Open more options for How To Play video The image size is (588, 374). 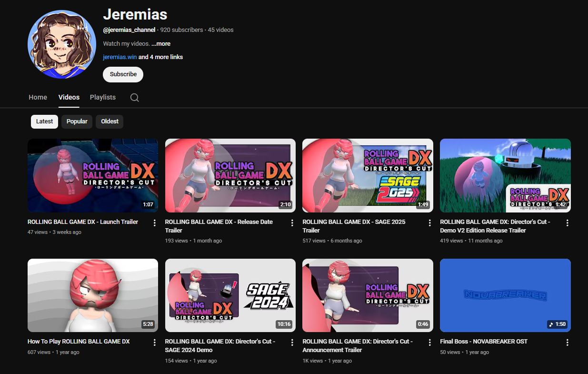pos(155,342)
